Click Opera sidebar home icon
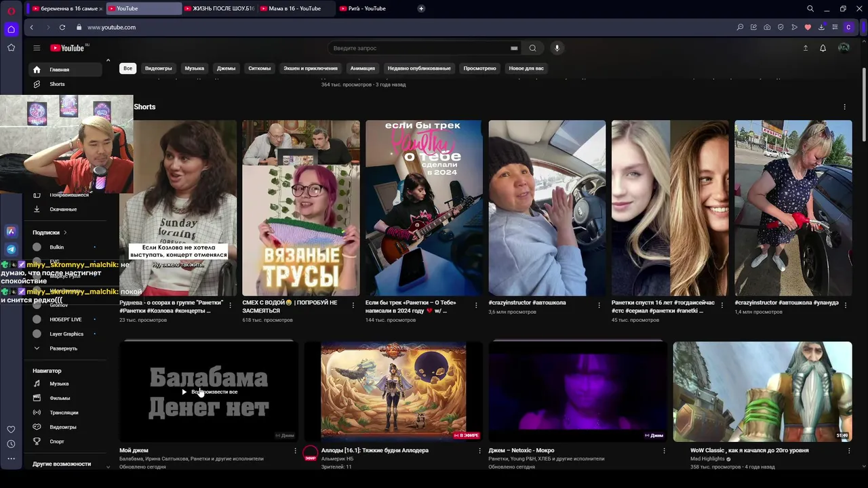868x488 pixels. [x=11, y=29]
